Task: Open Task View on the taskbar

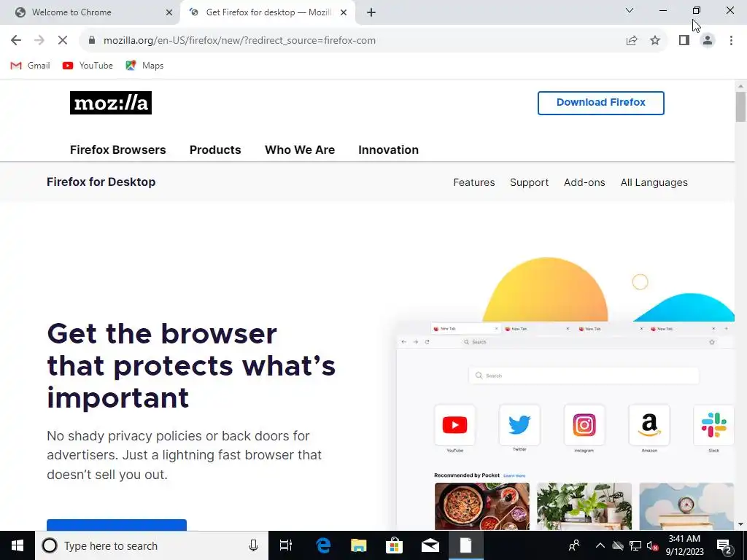Action: click(286, 545)
